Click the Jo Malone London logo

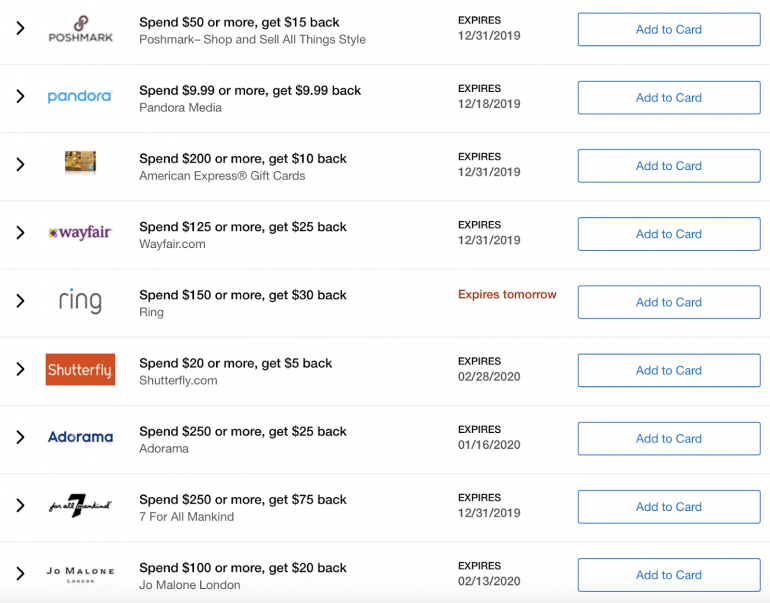click(80, 574)
